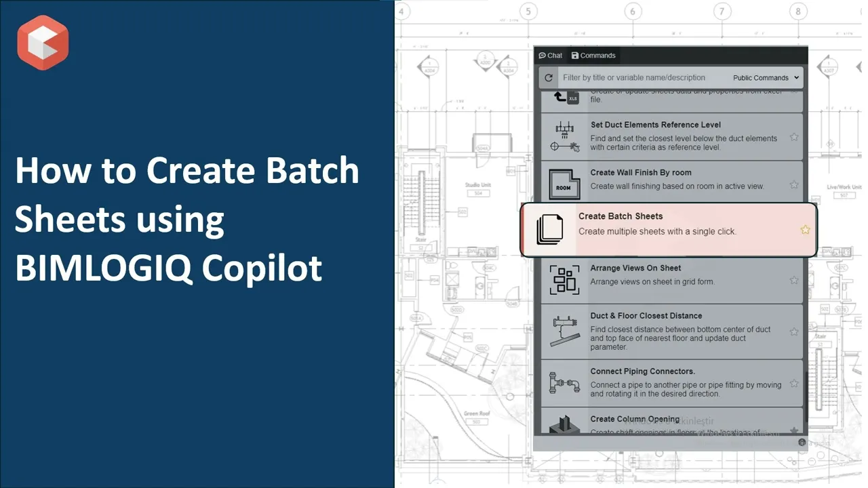Select text 'Arrange views on sheet in grid form.'
868x488 pixels.
[x=652, y=281]
